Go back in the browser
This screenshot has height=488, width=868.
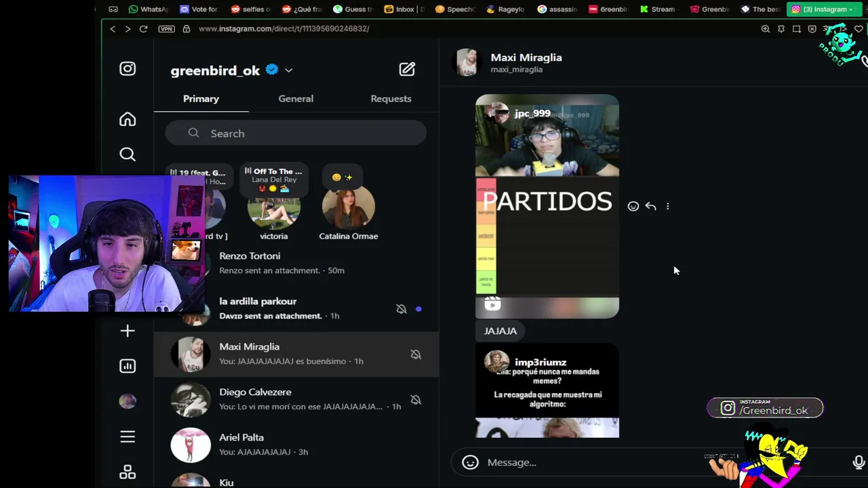click(113, 28)
